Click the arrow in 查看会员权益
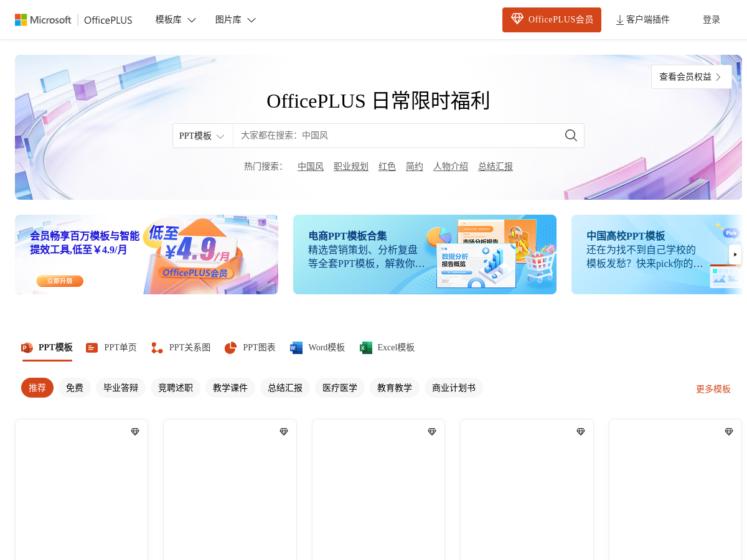 pos(718,77)
